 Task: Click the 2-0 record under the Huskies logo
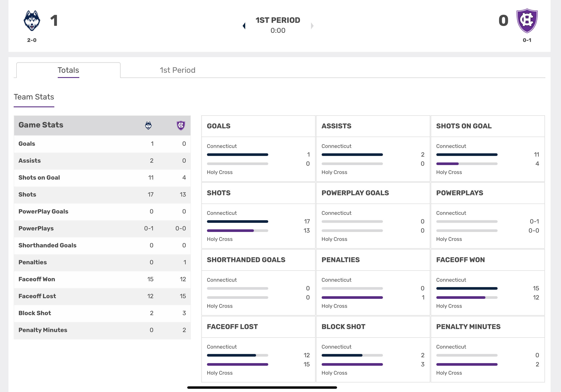click(32, 40)
